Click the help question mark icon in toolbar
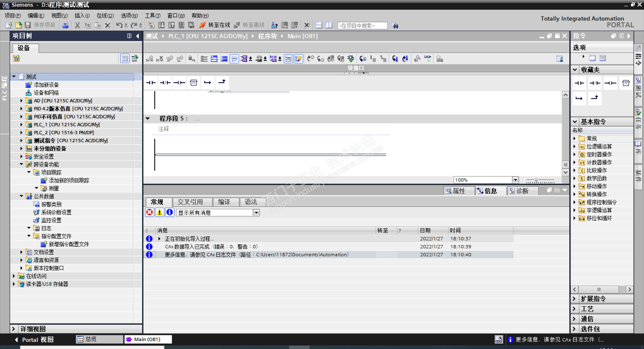Image resolution: width=644 pixels, height=349 pixels. tap(274, 25)
